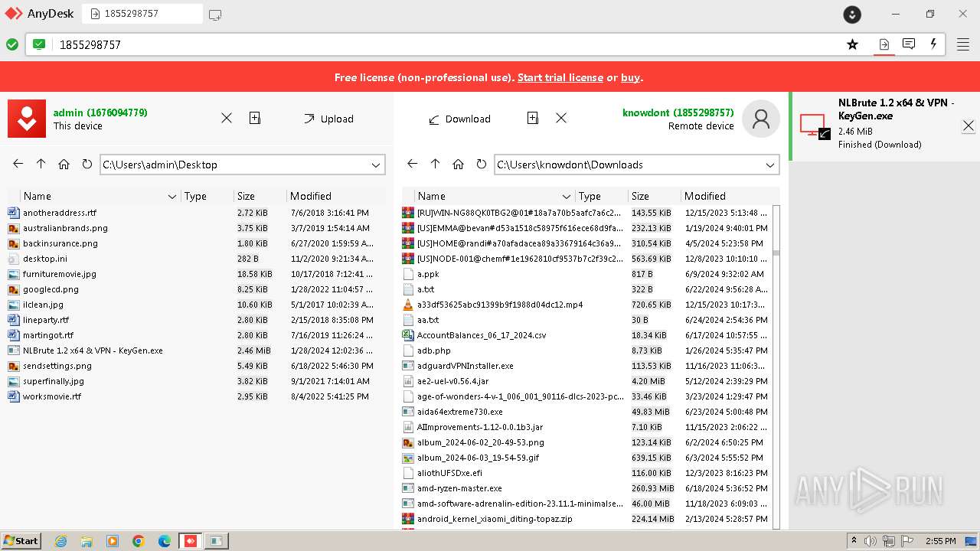980x551 pixels.
Task: Select remote file adguardVPNInstaller.exe
Action: coord(586,366)
